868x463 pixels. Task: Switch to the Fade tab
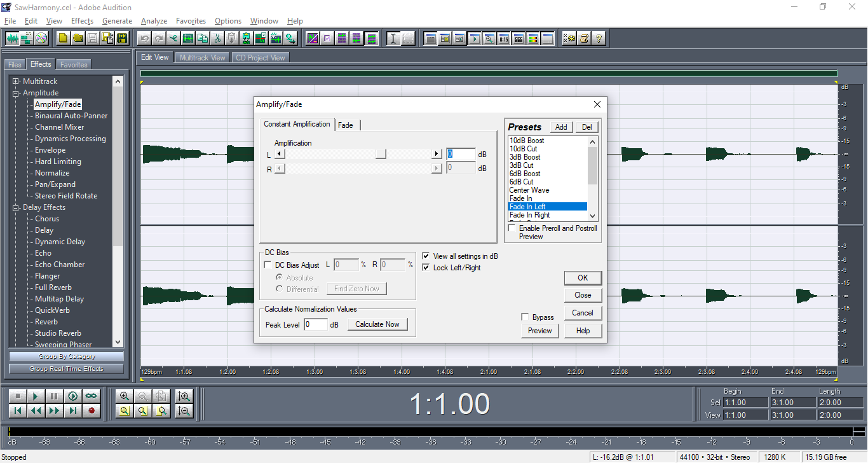pyautogui.click(x=346, y=125)
